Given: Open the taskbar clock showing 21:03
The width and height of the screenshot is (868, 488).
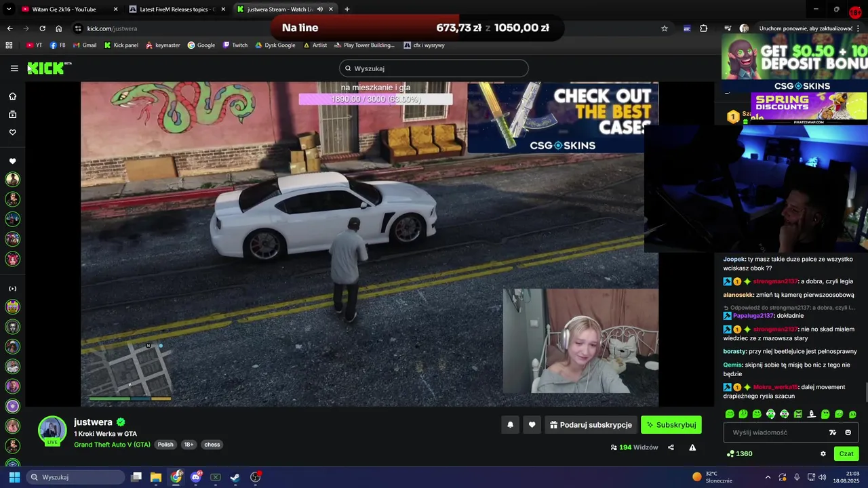Looking at the screenshot, I should pyautogui.click(x=846, y=477).
